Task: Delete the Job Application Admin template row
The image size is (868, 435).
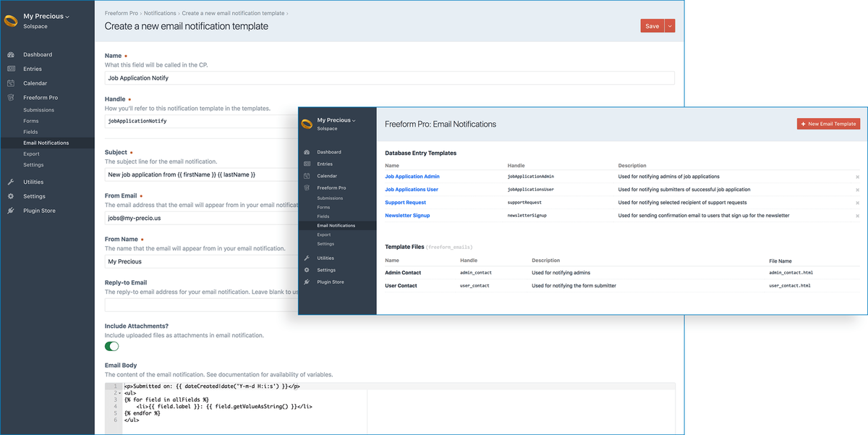Action: click(x=857, y=177)
